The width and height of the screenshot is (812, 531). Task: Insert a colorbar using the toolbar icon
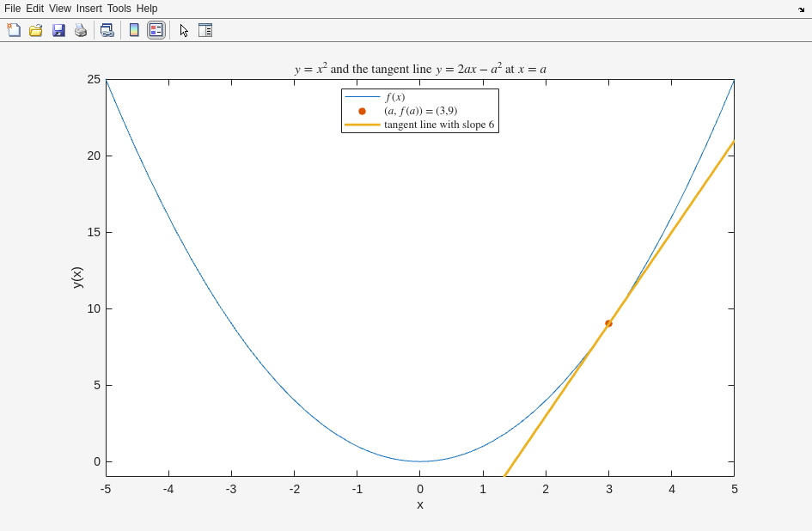click(x=134, y=30)
